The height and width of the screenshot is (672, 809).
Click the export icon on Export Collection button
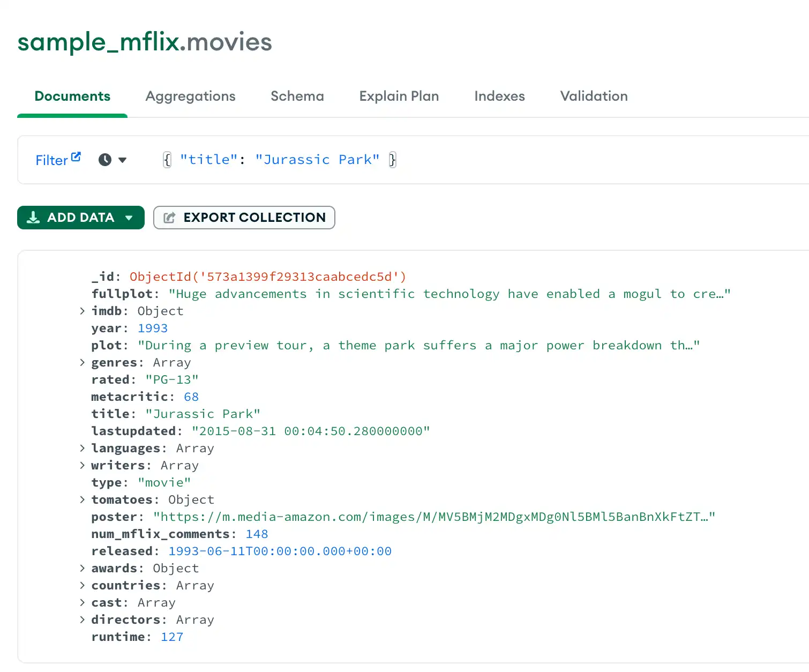[169, 218]
